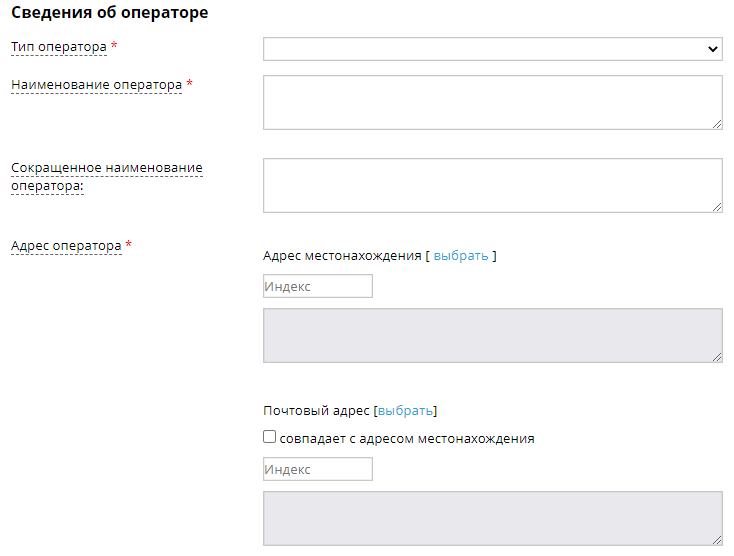The height and width of the screenshot is (556, 734).
Task: Click the совпадает с адресом местонахождения label text
Action: click(406, 438)
